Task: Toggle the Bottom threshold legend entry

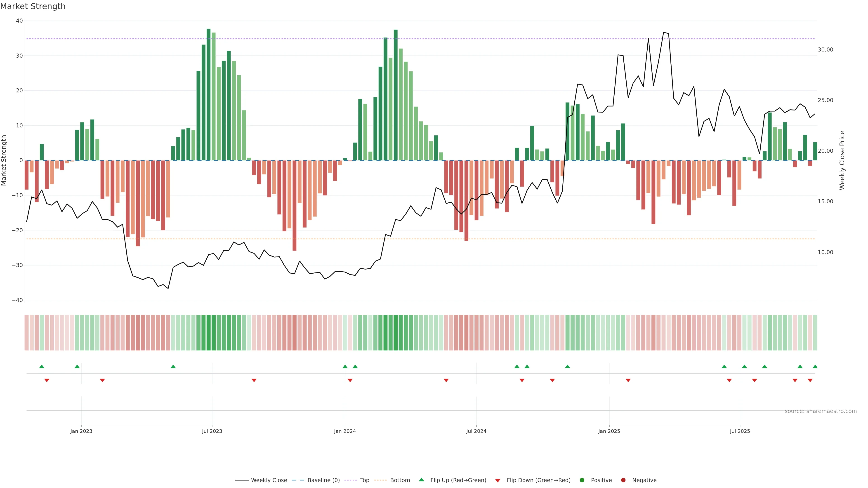Action: click(400, 480)
